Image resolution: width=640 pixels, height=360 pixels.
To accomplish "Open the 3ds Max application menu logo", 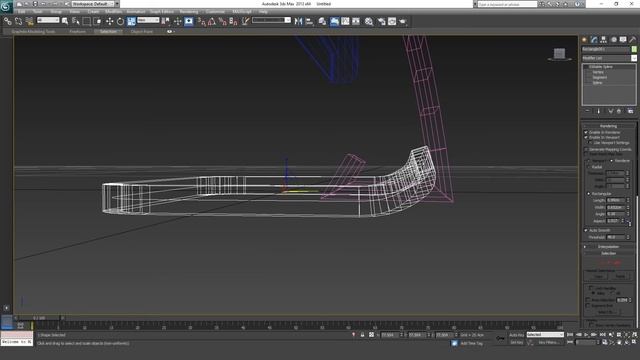I will tap(6, 6).
